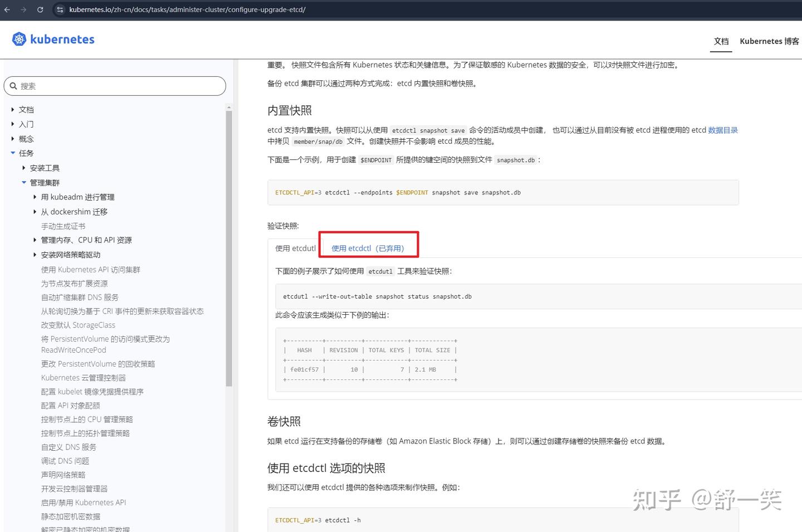Click the magnifier icon in the search box

[14, 86]
